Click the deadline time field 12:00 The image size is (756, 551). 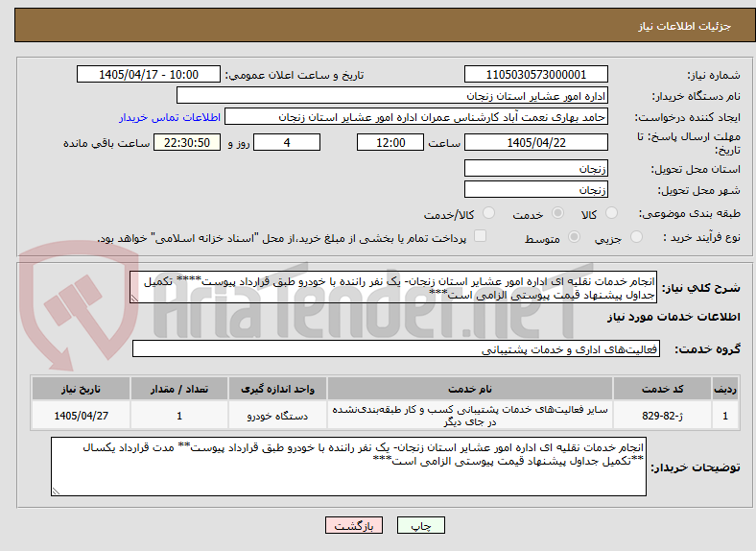click(390, 142)
